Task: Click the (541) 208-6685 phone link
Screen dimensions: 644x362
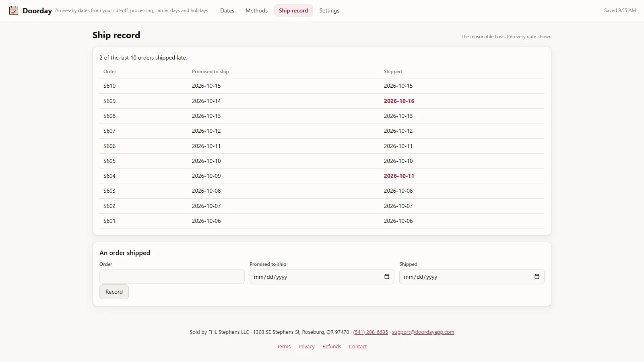Action: coord(371,332)
